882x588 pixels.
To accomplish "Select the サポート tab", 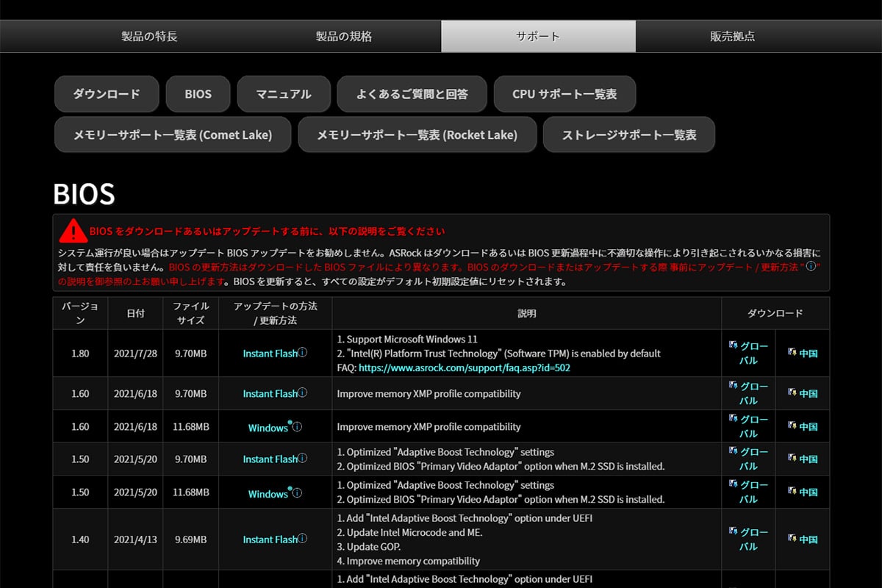I will [x=538, y=36].
